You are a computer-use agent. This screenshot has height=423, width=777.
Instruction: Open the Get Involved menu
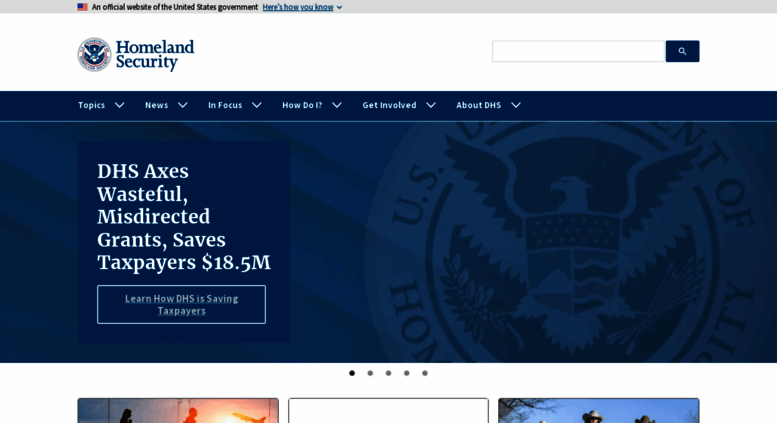point(389,105)
